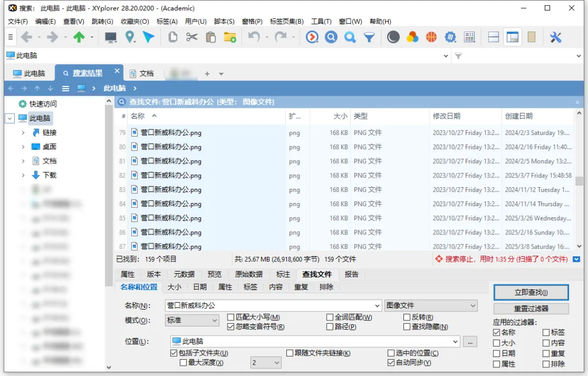Uncheck 包括子文件夹 option
This screenshot has height=376, width=588.
174,353
